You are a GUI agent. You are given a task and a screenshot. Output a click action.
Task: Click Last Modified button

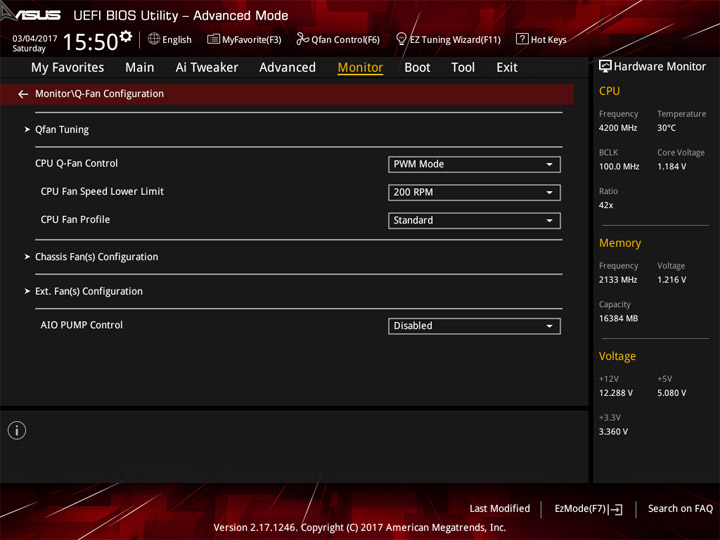pos(500,508)
